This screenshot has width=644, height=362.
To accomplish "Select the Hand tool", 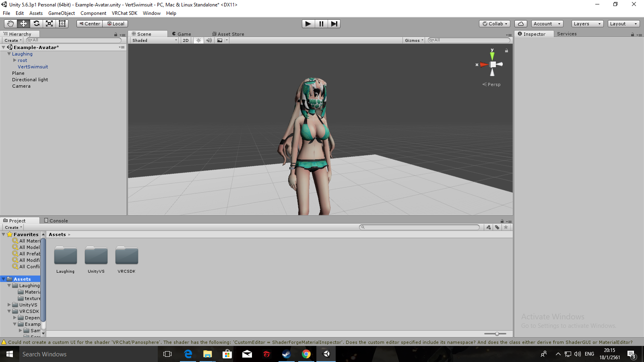I will pos(10,24).
